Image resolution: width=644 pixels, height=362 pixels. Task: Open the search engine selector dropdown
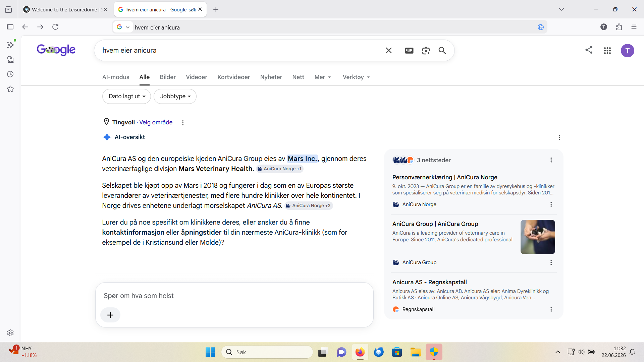[123, 27]
